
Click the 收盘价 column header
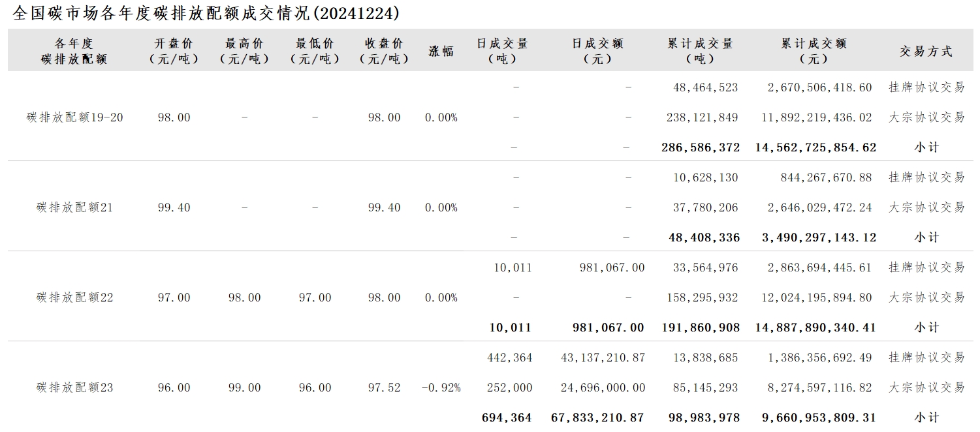click(385, 52)
